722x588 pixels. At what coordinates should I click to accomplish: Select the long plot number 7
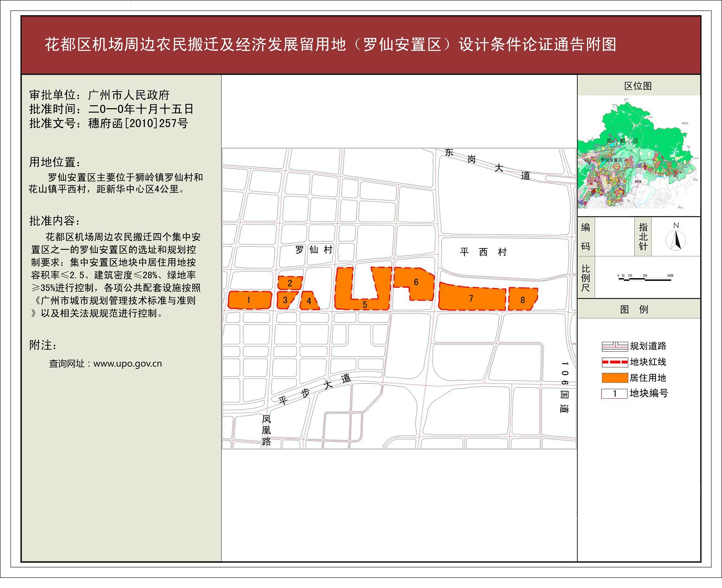coord(471,298)
